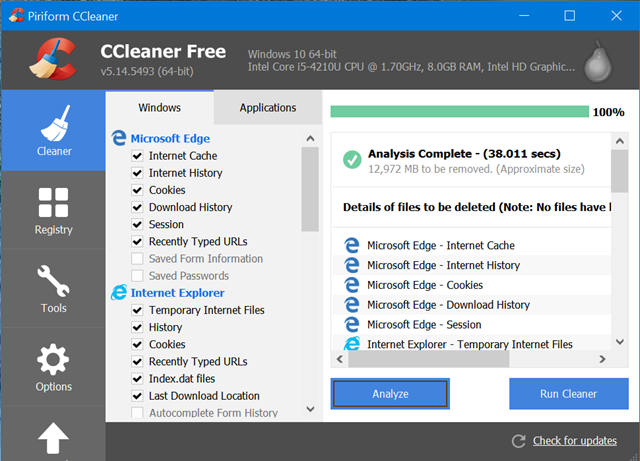Toggle IE Recently Typed URLs checkbox
This screenshot has height=461, width=640.
pos(137,361)
